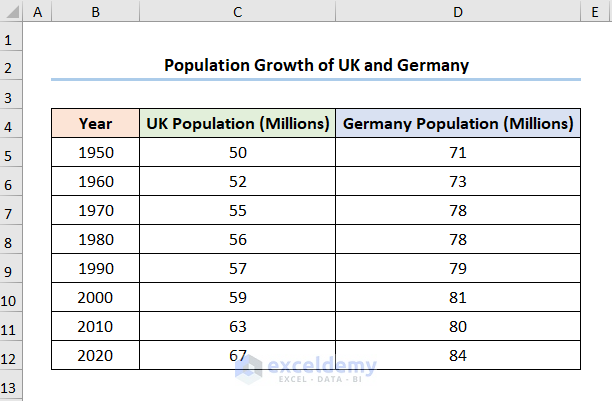Screen dimensions: 612x401
Task: Click the 'UK Population (Millions)' header cell
Action: tap(237, 125)
